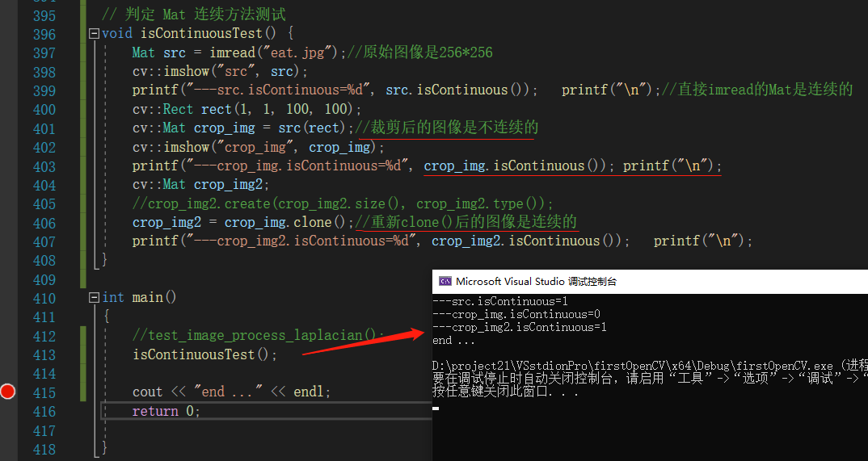Click line number 416 in the gutter
Screen dimensions: 868x461
tap(44, 412)
